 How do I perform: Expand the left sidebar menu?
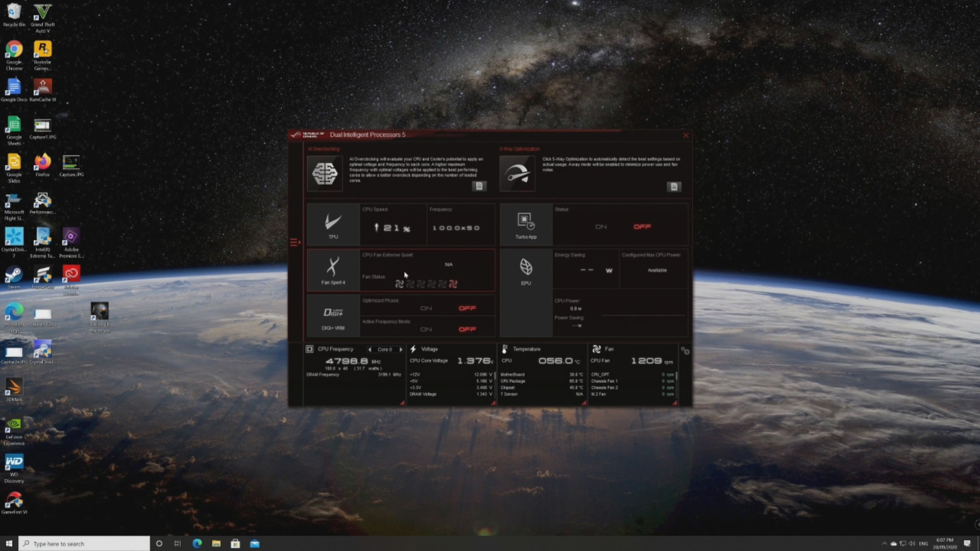click(295, 242)
